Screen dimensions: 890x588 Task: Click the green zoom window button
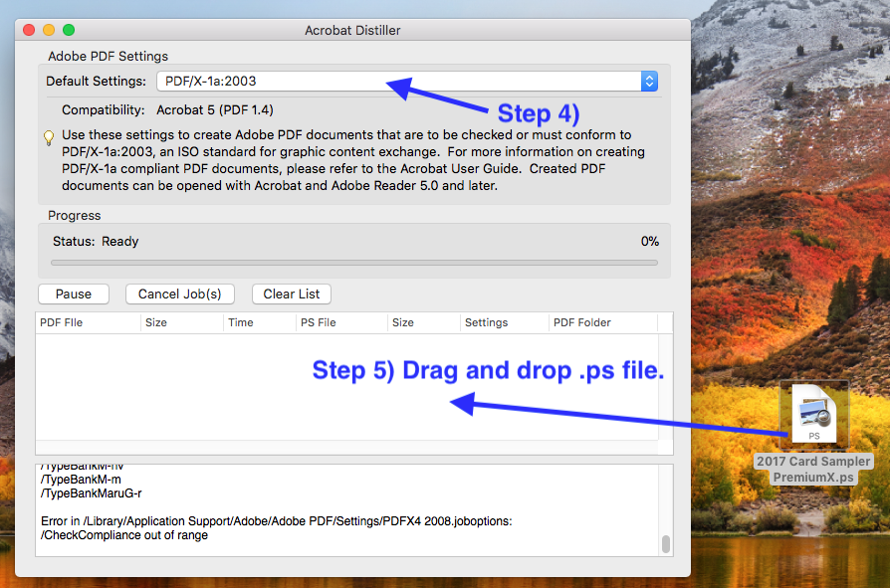click(69, 31)
